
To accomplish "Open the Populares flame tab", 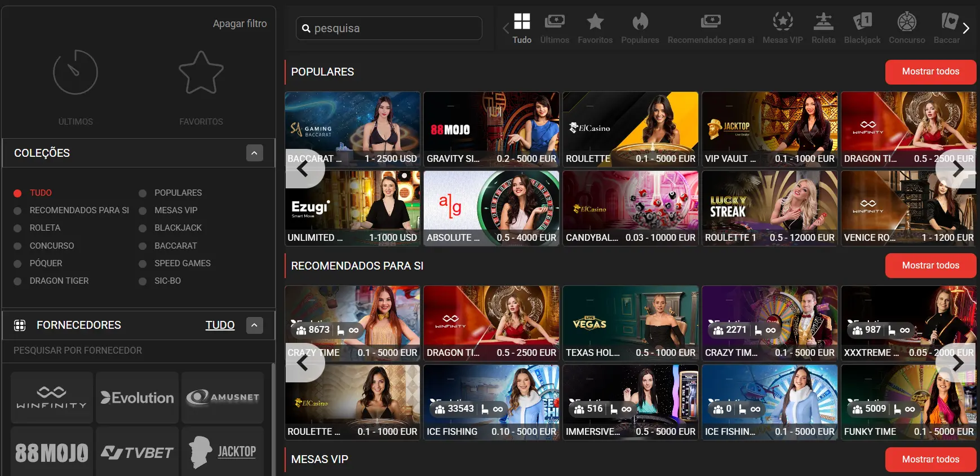I will pyautogui.click(x=640, y=29).
